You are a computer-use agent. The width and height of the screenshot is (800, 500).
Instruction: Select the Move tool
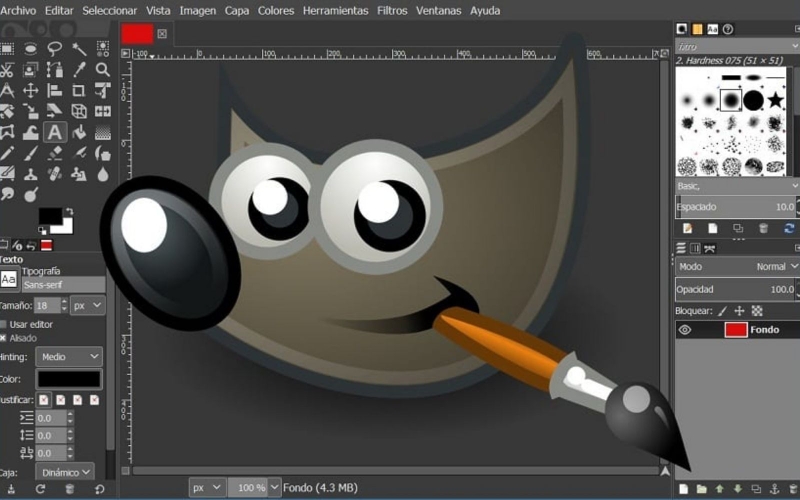[x=31, y=90]
